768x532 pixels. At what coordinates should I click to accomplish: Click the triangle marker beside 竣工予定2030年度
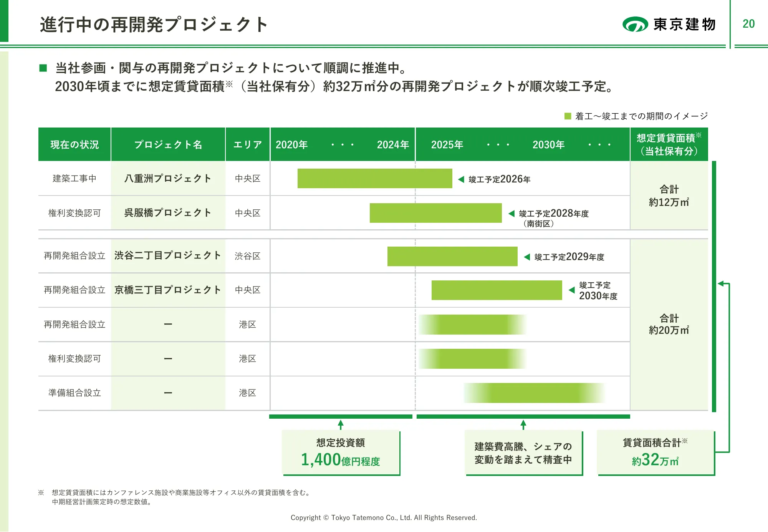point(572,290)
